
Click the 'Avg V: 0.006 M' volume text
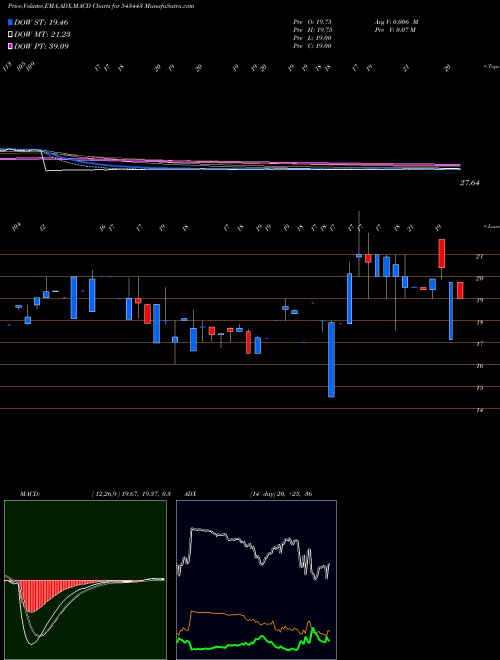396,22
